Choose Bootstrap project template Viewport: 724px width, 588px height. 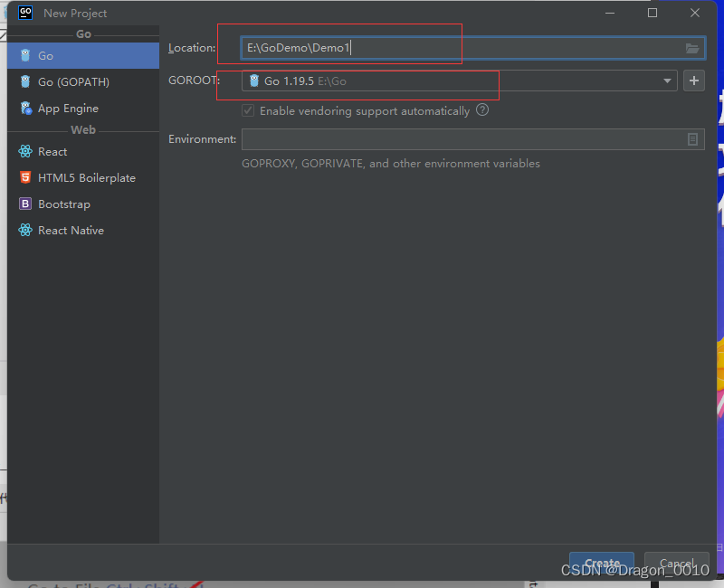(83, 204)
